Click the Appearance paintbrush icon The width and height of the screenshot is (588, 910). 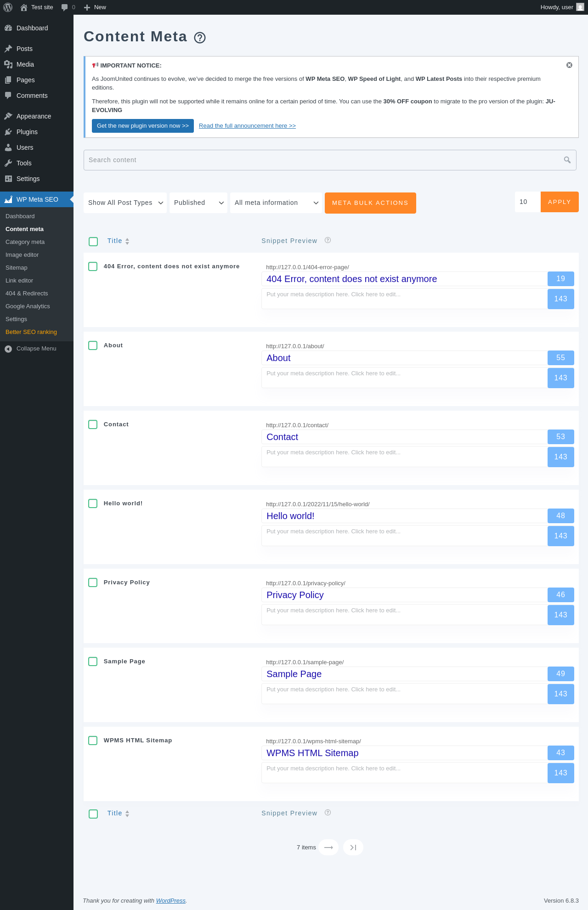tap(8, 116)
